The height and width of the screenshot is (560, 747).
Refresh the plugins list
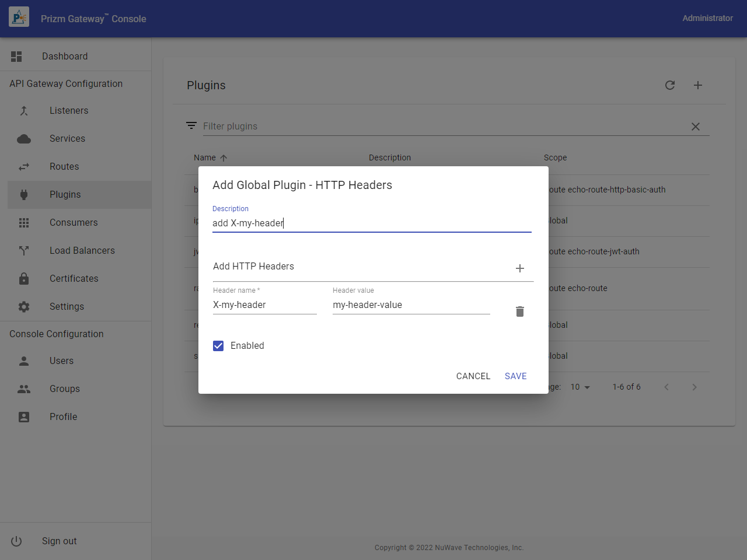[670, 85]
